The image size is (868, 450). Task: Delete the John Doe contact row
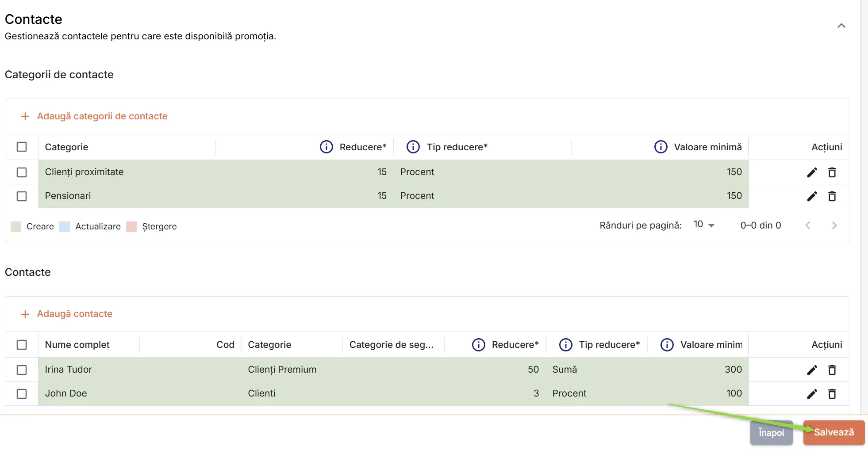[x=832, y=394]
